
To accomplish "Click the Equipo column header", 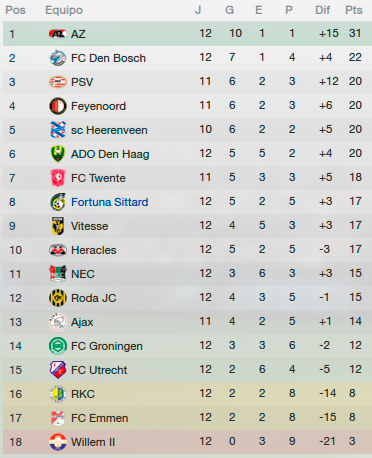I will 64,10.
